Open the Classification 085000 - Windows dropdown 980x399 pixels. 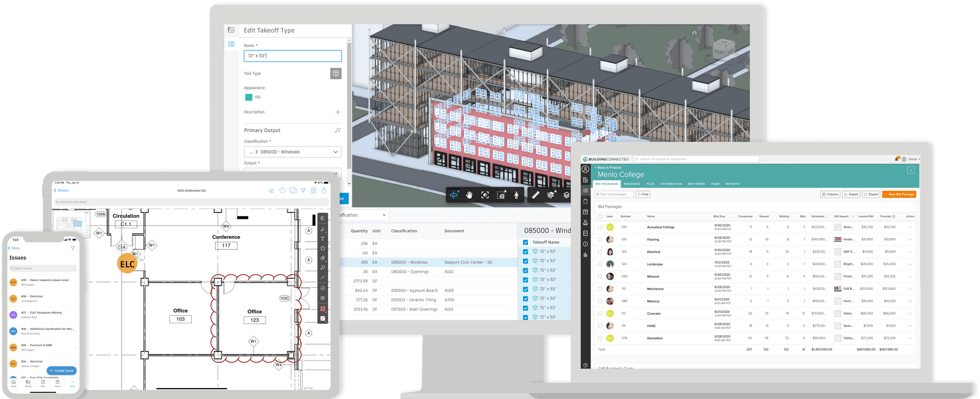tap(293, 152)
